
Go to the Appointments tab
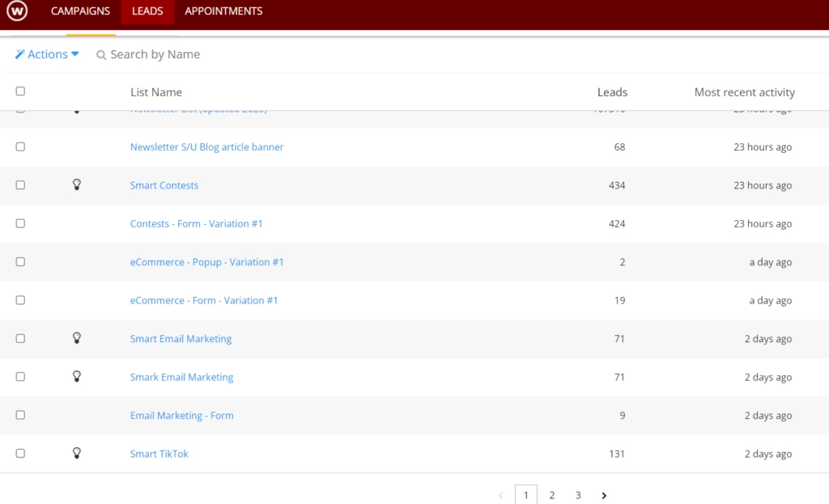(223, 11)
